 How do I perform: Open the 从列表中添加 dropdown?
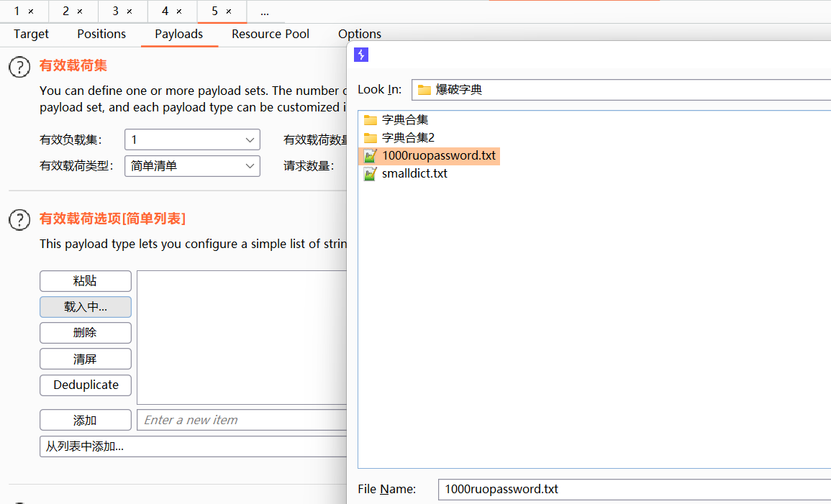click(194, 446)
